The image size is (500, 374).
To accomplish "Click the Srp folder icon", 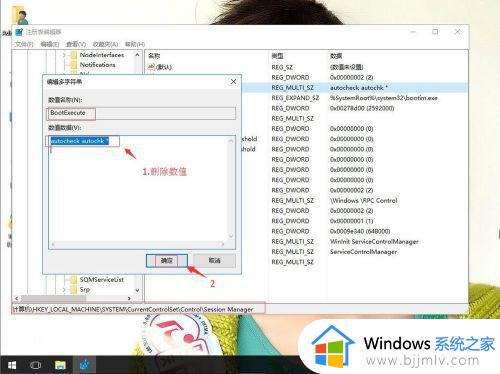I will [x=73, y=289].
